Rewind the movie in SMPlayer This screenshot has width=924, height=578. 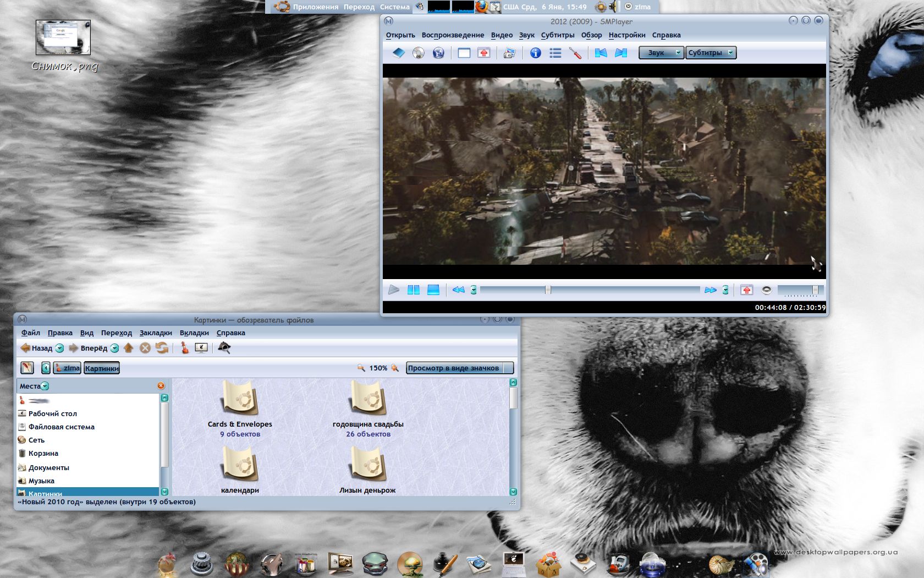(458, 290)
